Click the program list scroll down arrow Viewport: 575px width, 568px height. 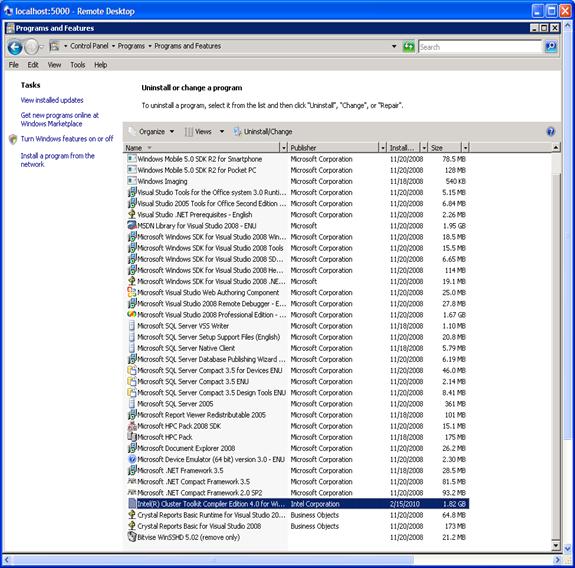click(556, 546)
